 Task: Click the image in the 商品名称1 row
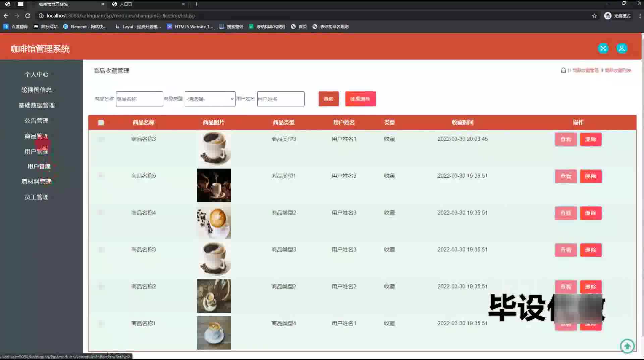pyautogui.click(x=214, y=333)
